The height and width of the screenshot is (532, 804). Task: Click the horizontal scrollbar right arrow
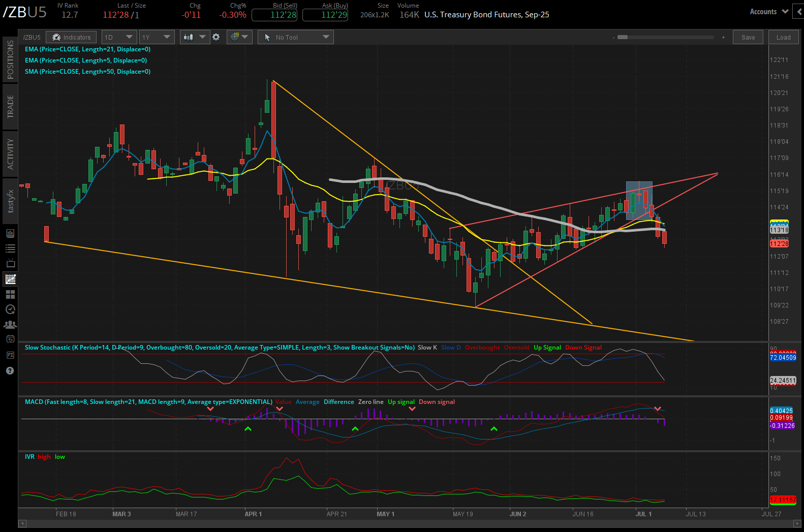[x=796, y=523]
